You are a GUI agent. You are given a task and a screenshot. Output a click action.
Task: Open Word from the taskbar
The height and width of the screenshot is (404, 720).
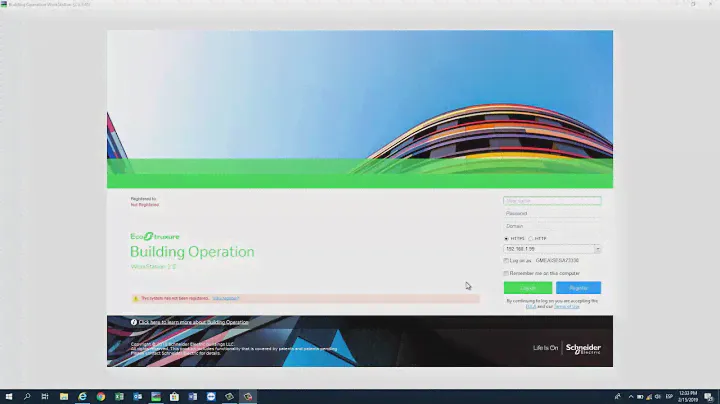coord(192,396)
